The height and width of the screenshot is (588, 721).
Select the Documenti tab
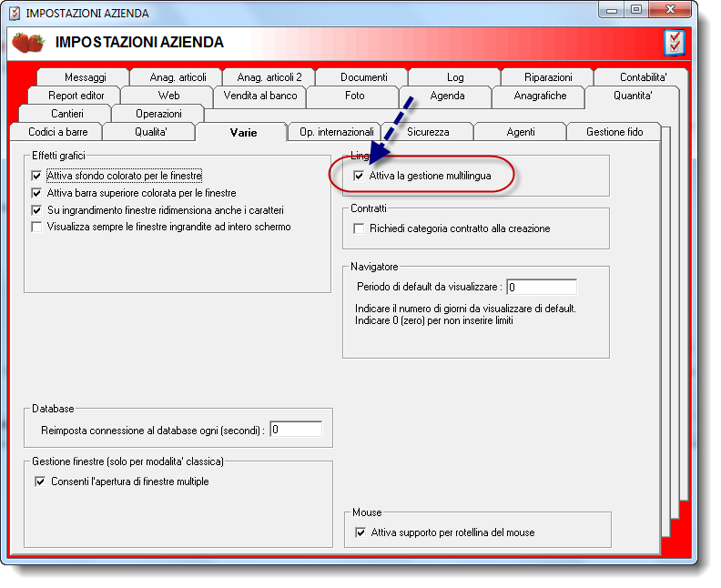coord(364,77)
